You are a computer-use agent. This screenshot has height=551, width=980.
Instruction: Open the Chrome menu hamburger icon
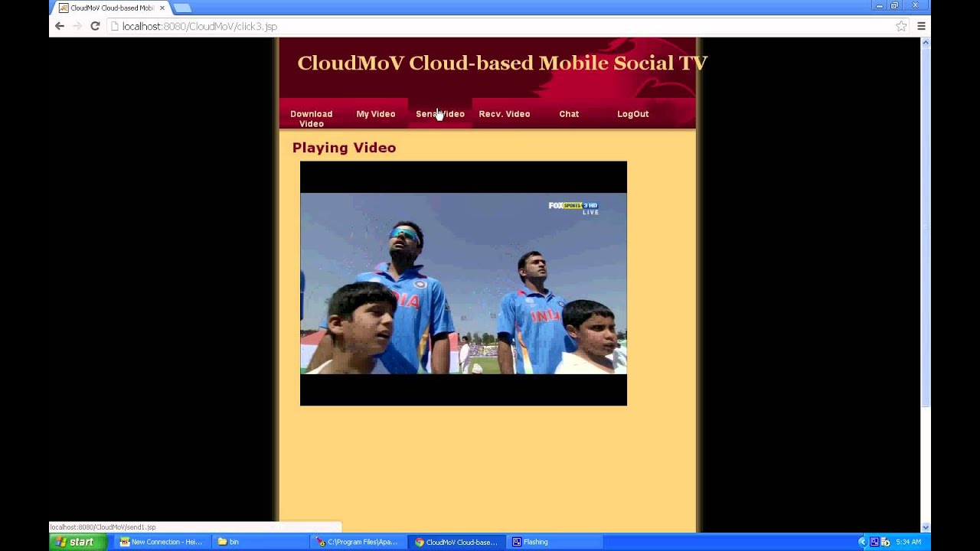pyautogui.click(x=921, y=26)
